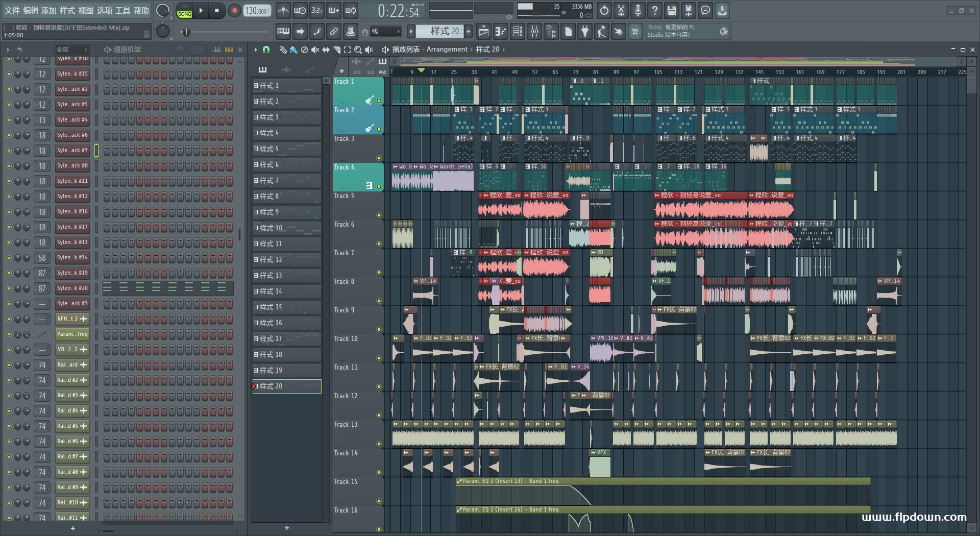Open the channel rack view icon
The width and height of the screenshot is (980, 536).
coord(518,32)
